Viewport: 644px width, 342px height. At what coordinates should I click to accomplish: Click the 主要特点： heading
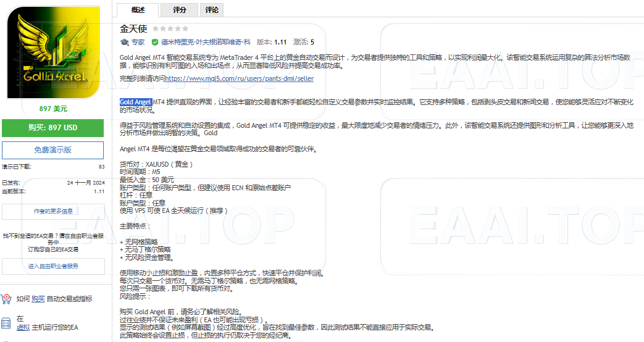pyautogui.click(x=135, y=226)
